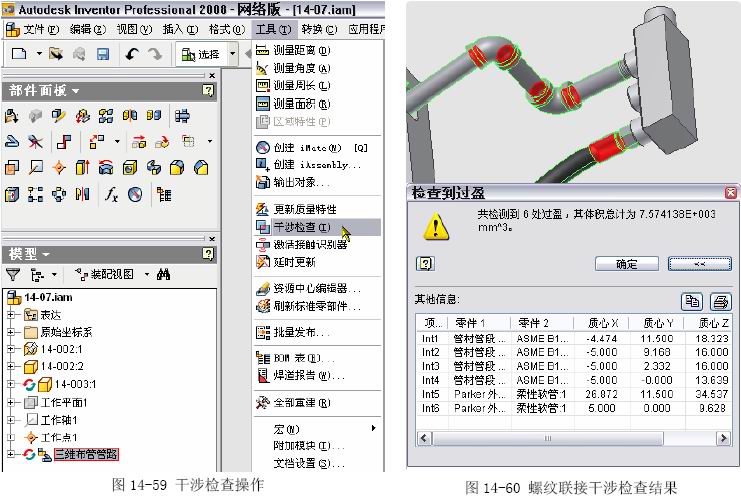741x500 pixels.
Task: Click the filter funnel icon in browser
Action: [13, 274]
